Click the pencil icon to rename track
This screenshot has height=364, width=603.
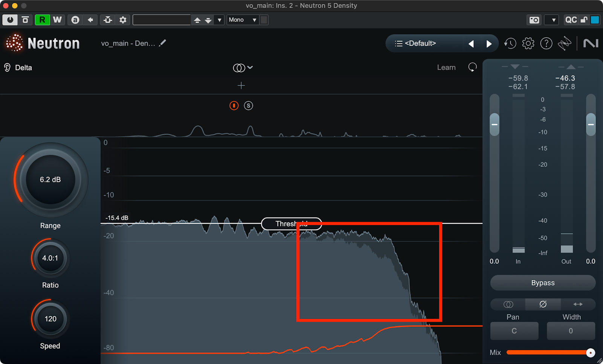162,43
